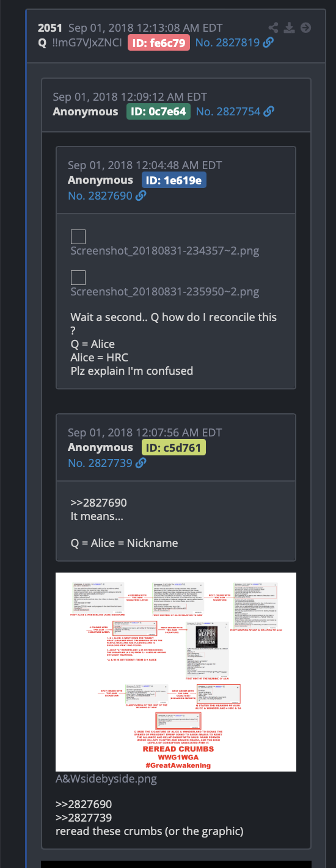Click the share icon on post 2051

point(274,27)
